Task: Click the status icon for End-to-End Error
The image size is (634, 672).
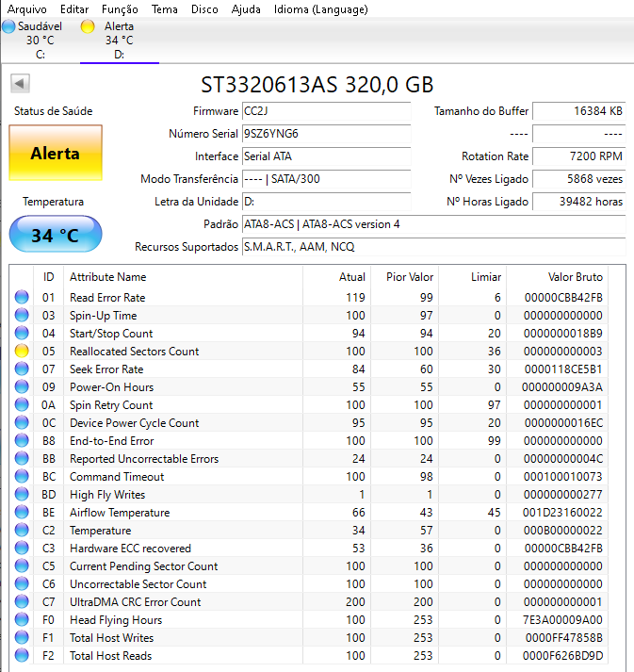Action: tap(22, 440)
